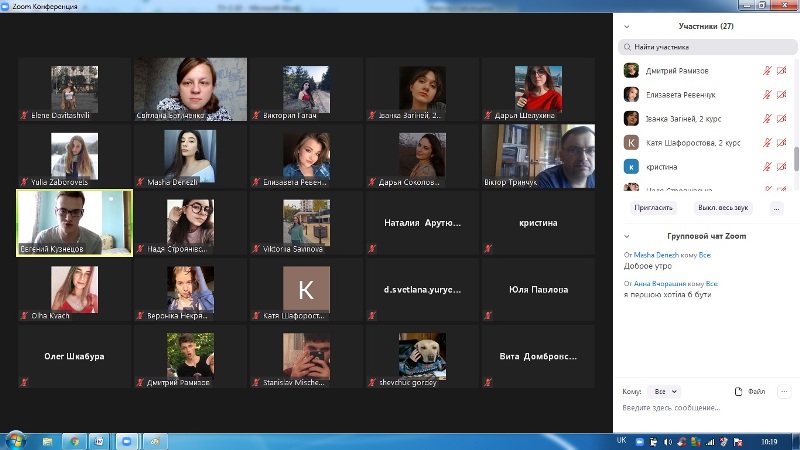Screen dimensions: 800x450
Task: Click UK language indicator in taskbar
Action: [x=621, y=440]
